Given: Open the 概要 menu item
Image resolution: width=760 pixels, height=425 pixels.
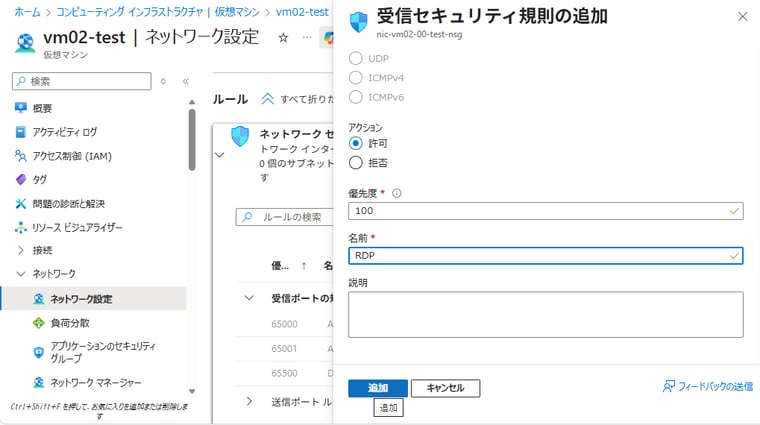Looking at the screenshot, I should point(42,108).
